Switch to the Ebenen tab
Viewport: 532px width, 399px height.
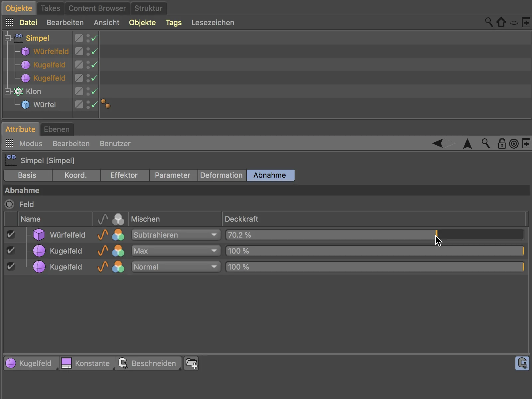57,129
